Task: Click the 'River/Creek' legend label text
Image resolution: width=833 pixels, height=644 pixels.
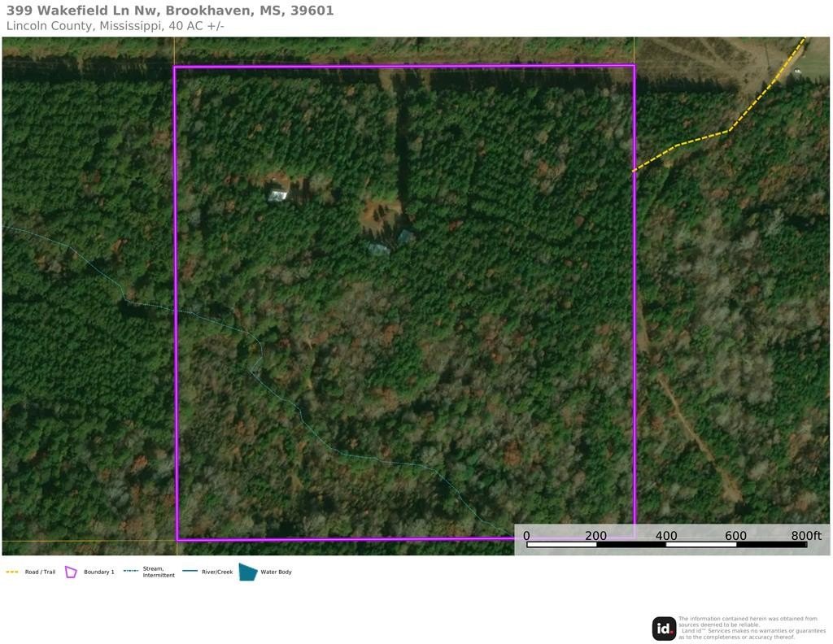Action: tap(217, 572)
